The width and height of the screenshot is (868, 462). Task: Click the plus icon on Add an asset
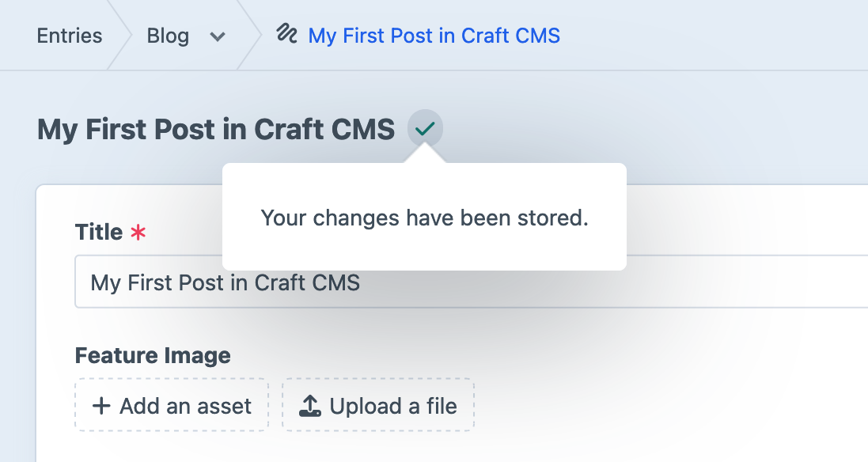(101, 407)
